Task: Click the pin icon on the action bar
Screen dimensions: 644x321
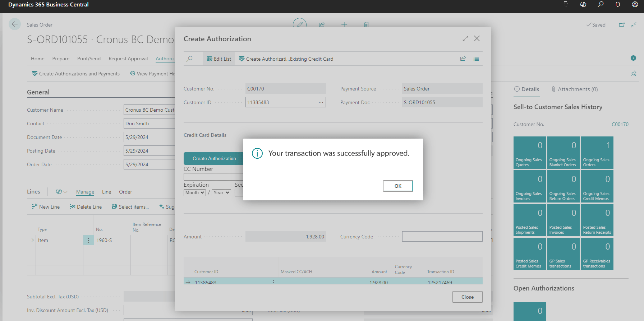Action: point(634,74)
